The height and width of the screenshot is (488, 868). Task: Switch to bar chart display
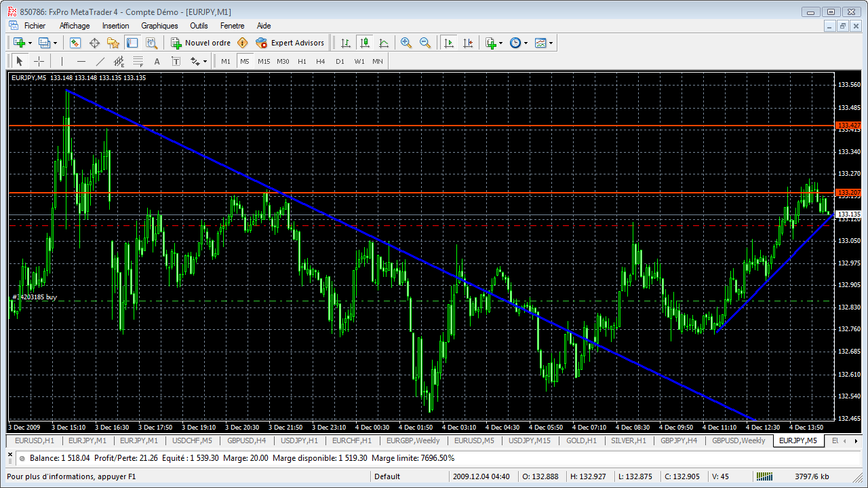coord(346,43)
